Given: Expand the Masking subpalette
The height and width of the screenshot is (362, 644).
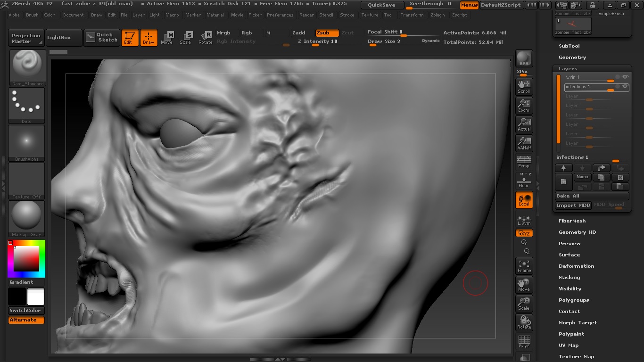Looking at the screenshot, I should [569, 277].
